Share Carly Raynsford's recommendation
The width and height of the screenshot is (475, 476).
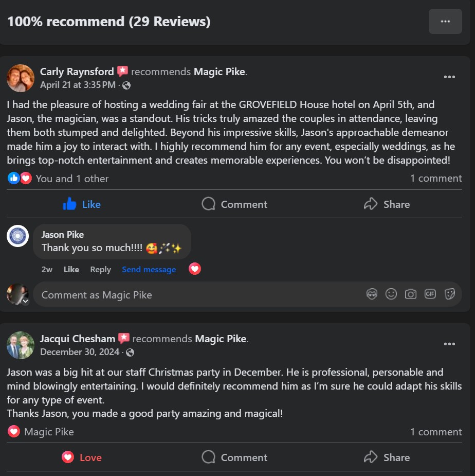tap(387, 204)
